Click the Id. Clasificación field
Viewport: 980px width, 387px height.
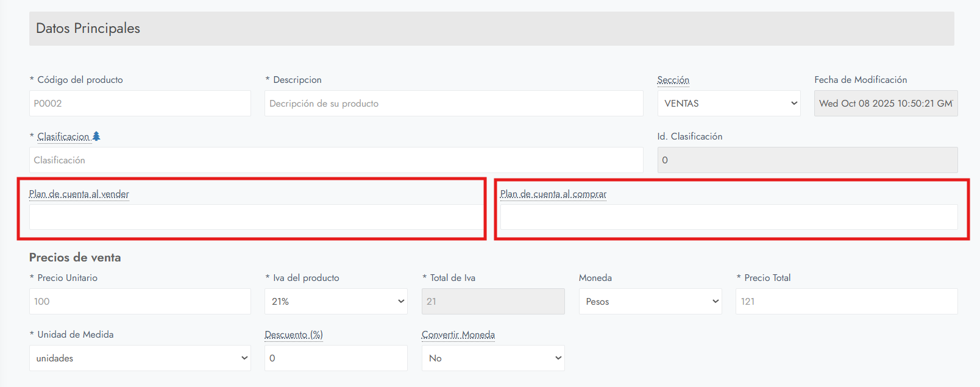tap(807, 160)
